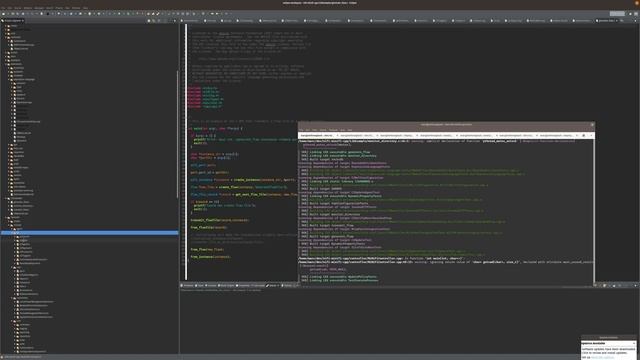Click the Quick Access search field

[x=617, y=13]
